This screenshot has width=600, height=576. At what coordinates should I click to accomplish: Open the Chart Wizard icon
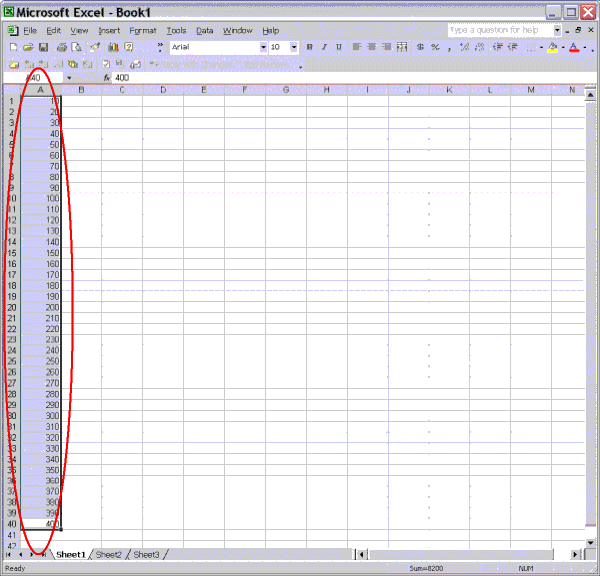click(x=113, y=47)
